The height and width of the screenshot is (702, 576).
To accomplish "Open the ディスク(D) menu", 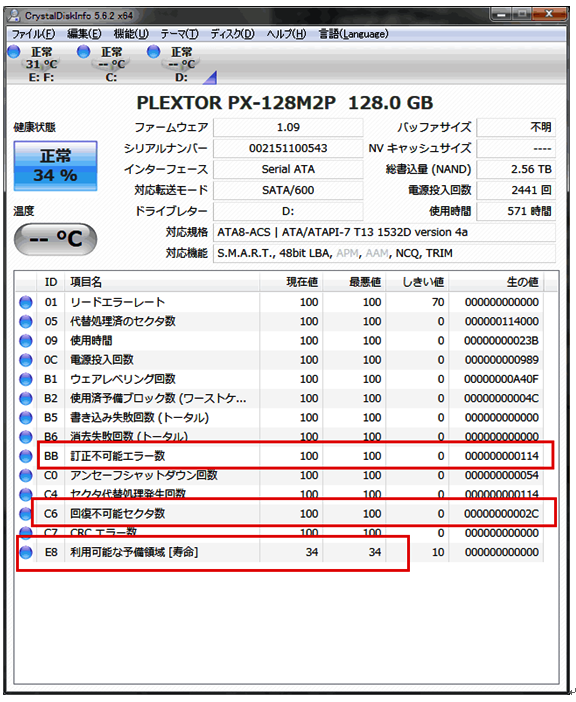I will 232,34.
